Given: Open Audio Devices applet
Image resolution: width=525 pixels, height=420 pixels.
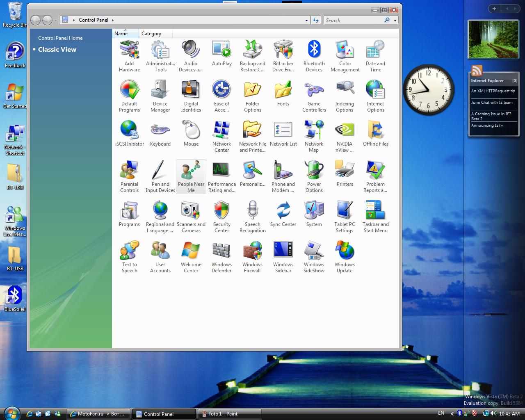Looking at the screenshot, I should coord(191,56).
